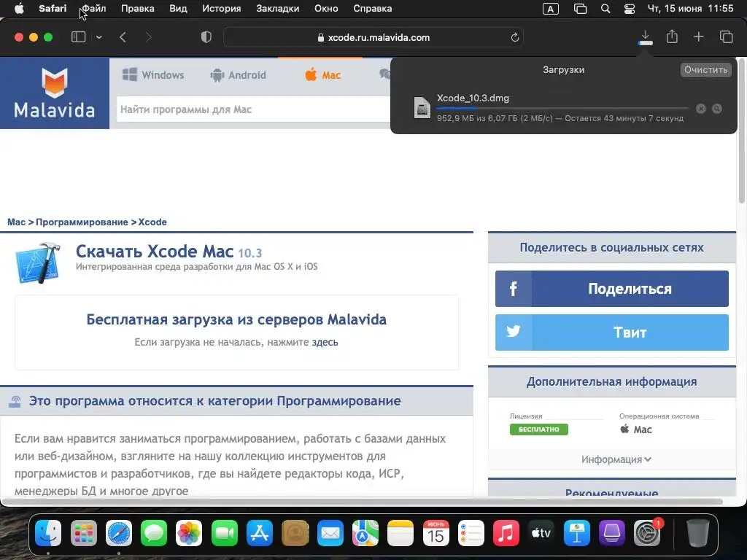Open Messages from the Dock
Viewport: 747px width, 560px height.
(154, 533)
